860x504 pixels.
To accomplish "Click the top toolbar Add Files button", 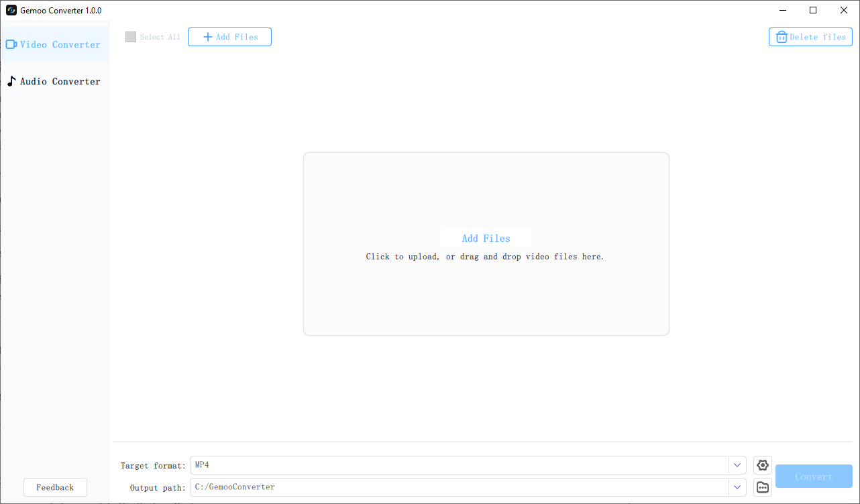I will [229, 37].
